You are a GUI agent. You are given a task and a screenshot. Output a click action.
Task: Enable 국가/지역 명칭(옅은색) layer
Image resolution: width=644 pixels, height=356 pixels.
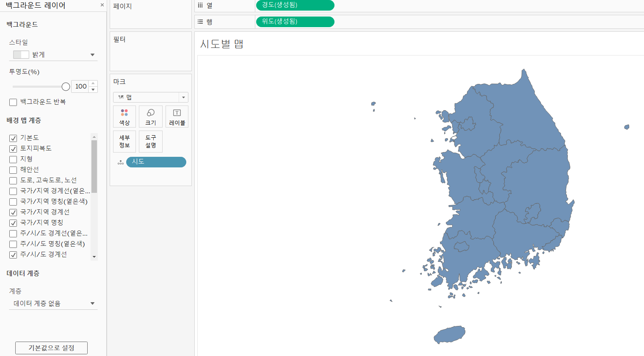(x=13, y=202)
